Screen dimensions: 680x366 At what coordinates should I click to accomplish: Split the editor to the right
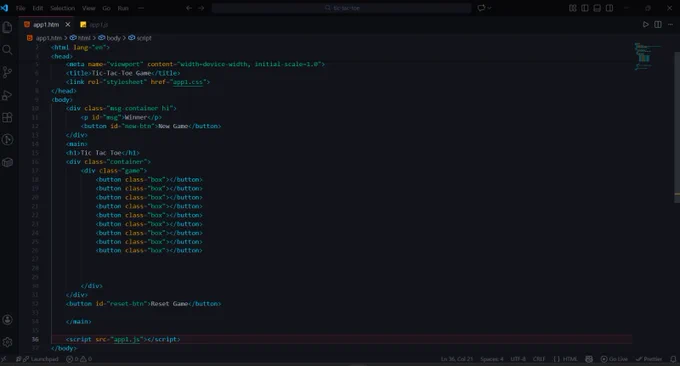coord(658,24)
